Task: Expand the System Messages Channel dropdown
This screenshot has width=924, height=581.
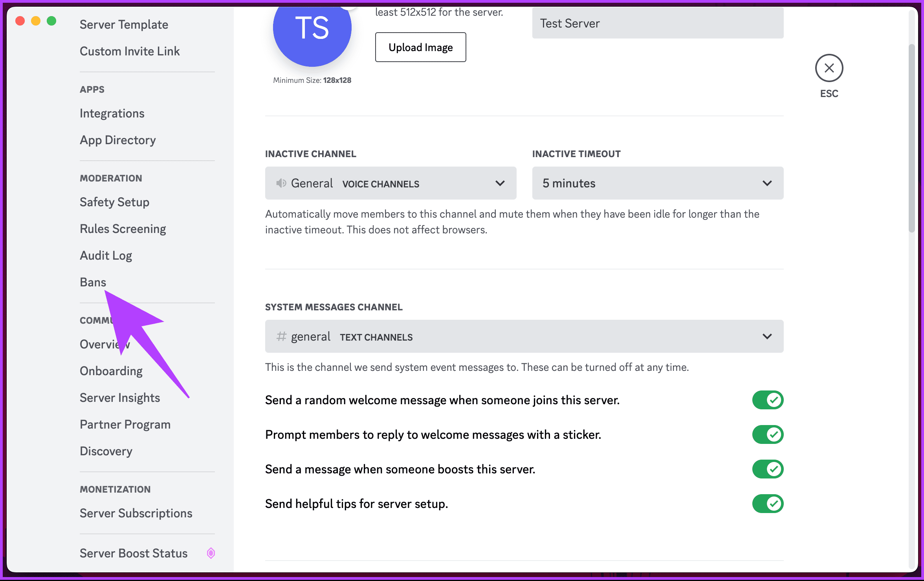Action: pyautogui.click(x=524, y=336)
